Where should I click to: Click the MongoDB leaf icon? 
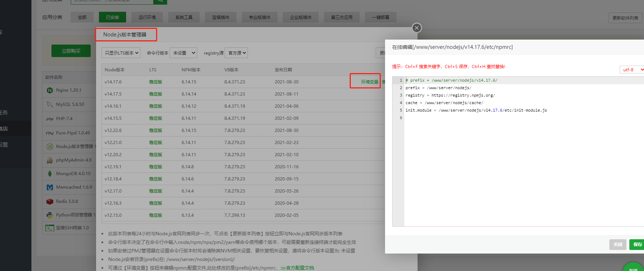(50, 174)
